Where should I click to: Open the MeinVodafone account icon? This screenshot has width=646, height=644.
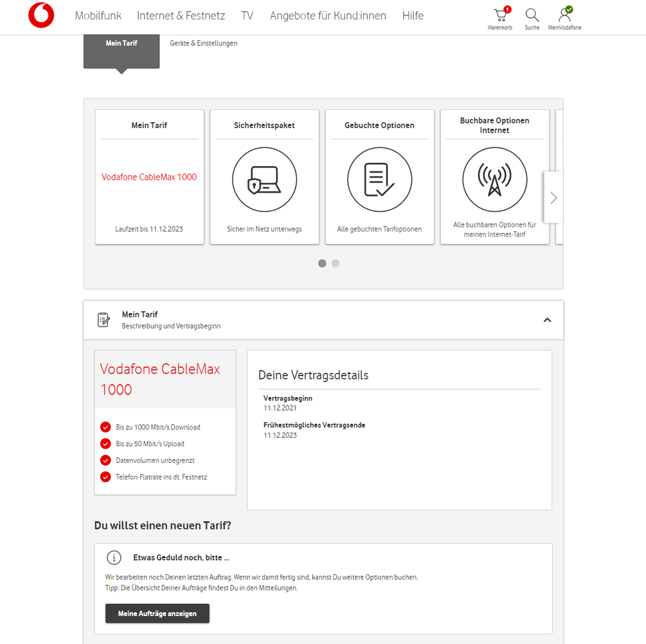pyautogui.click(x=565, y=18)
